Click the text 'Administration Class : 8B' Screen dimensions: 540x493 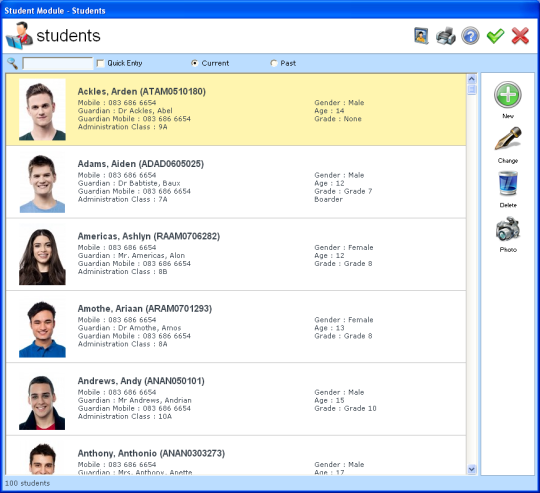[122, 272]
